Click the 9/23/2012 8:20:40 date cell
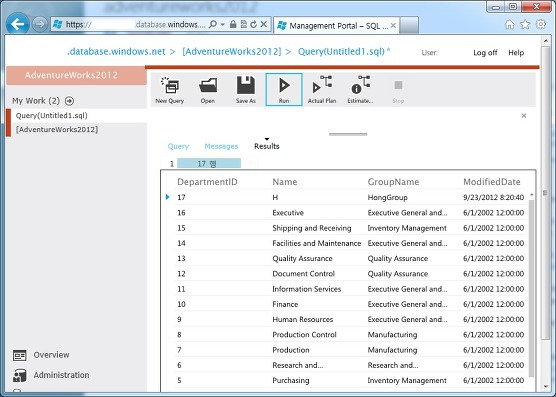556x397 pixels. pos(493,197)
